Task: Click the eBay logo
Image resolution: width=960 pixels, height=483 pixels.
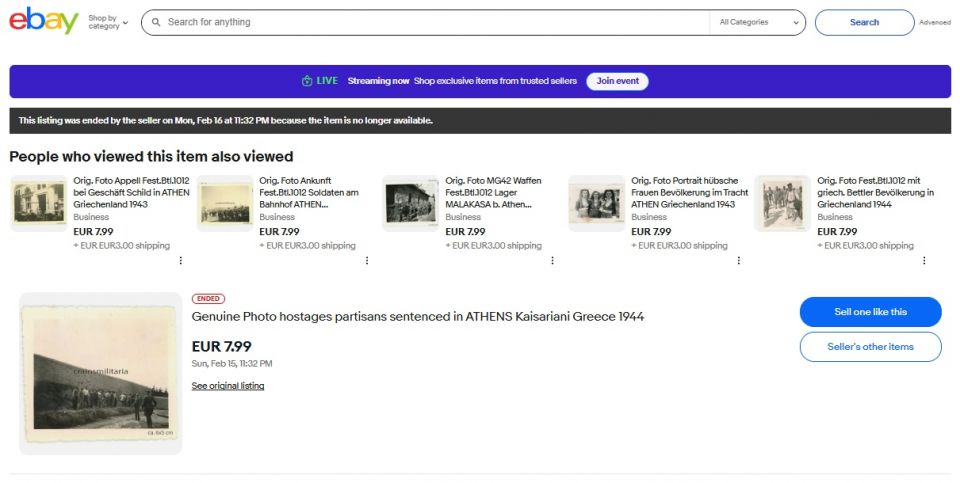Action: coord(44,21)
